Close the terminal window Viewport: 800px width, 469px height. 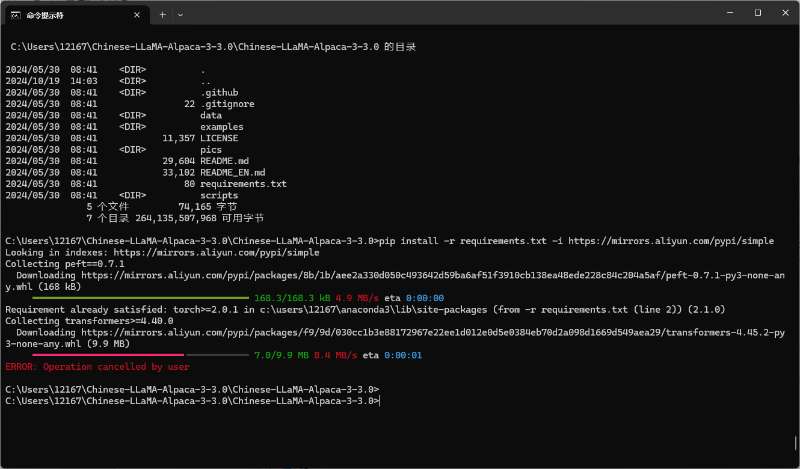tap(785, 13)
